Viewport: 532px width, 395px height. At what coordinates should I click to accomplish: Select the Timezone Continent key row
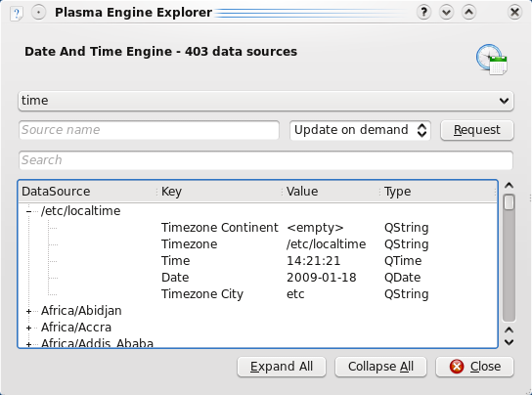coord(219,228)
